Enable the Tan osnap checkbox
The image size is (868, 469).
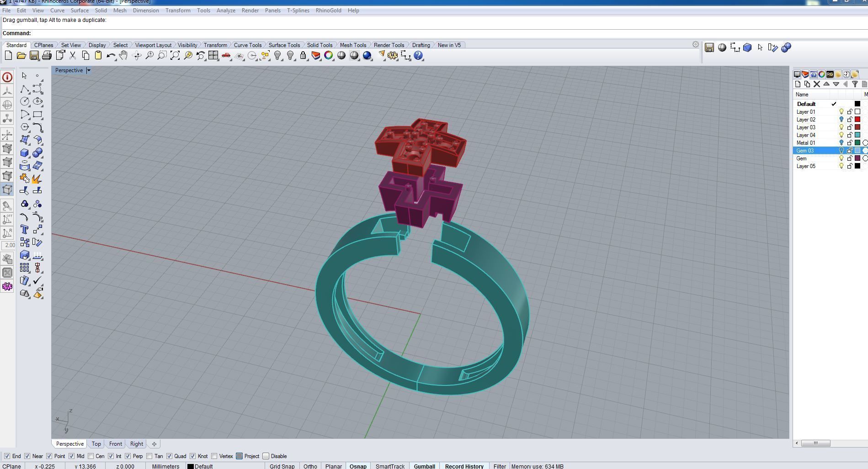coord(149,456)
